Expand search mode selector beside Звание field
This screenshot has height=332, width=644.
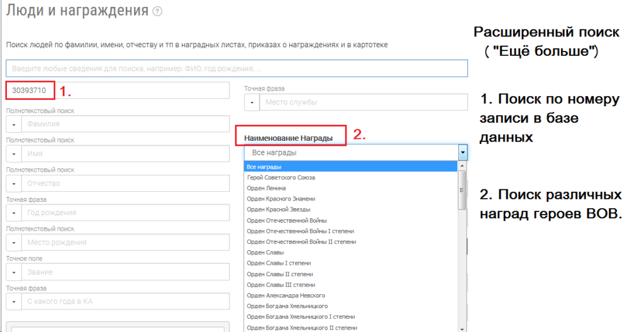pyautogui.click(x=13, y=272)
